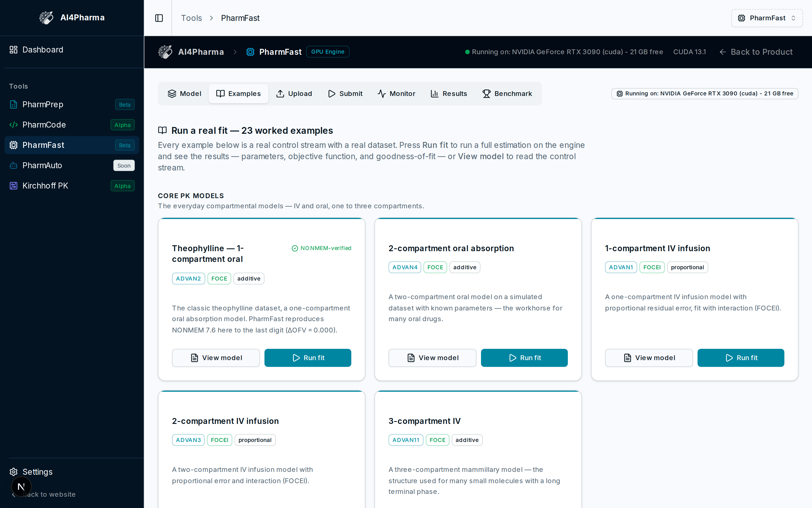View model for 1-compartment IV infusion

649,358
